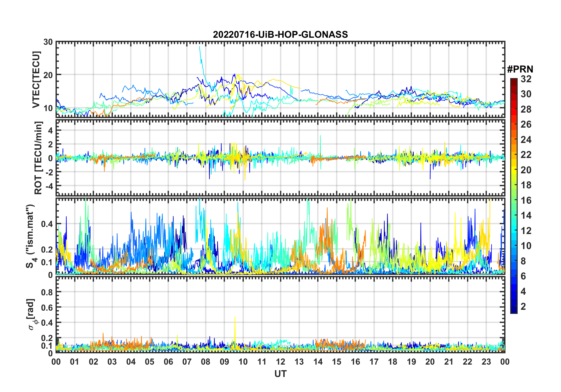This screenshot has height=392, width=561.
Task: Click the 06 tick label on time axis
Action: (x=168, y=362)
